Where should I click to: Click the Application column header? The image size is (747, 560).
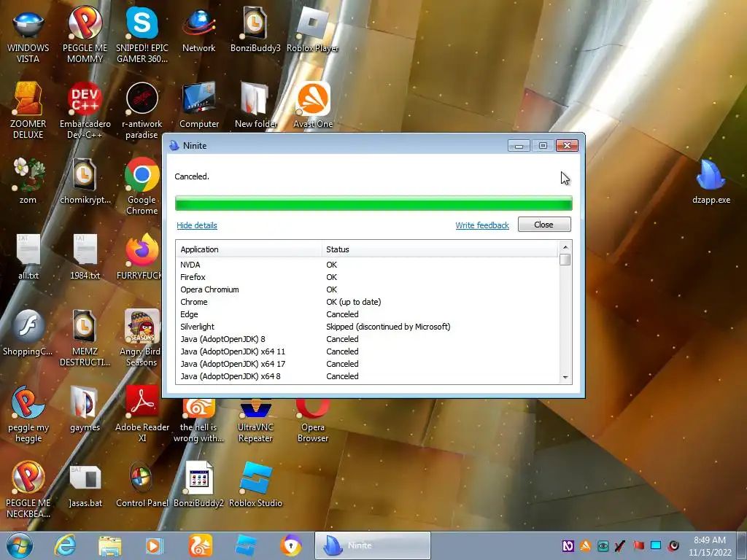[249, 249]
